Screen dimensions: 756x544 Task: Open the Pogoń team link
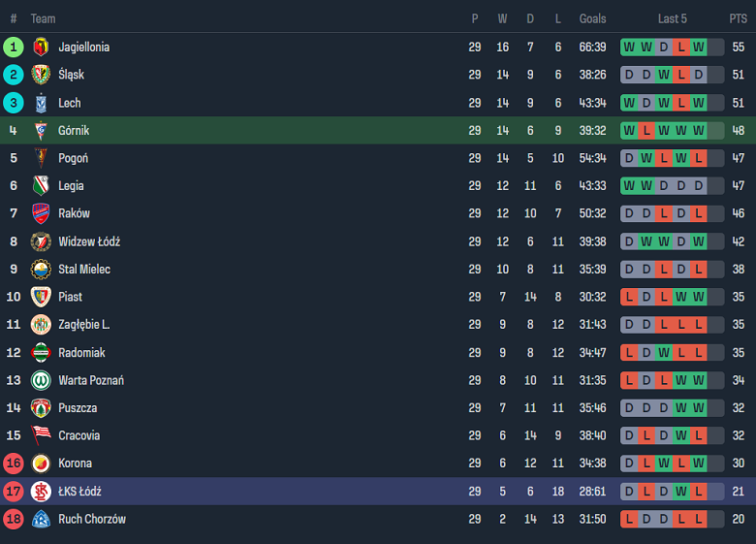click(x=74, y=158)
